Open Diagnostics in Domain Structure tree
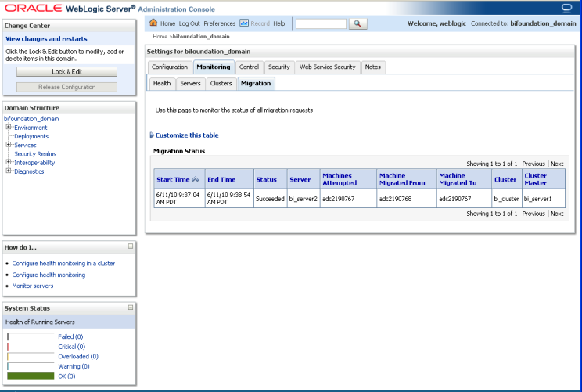Viewport: 582px width, 392px height. tap(29, 171)
